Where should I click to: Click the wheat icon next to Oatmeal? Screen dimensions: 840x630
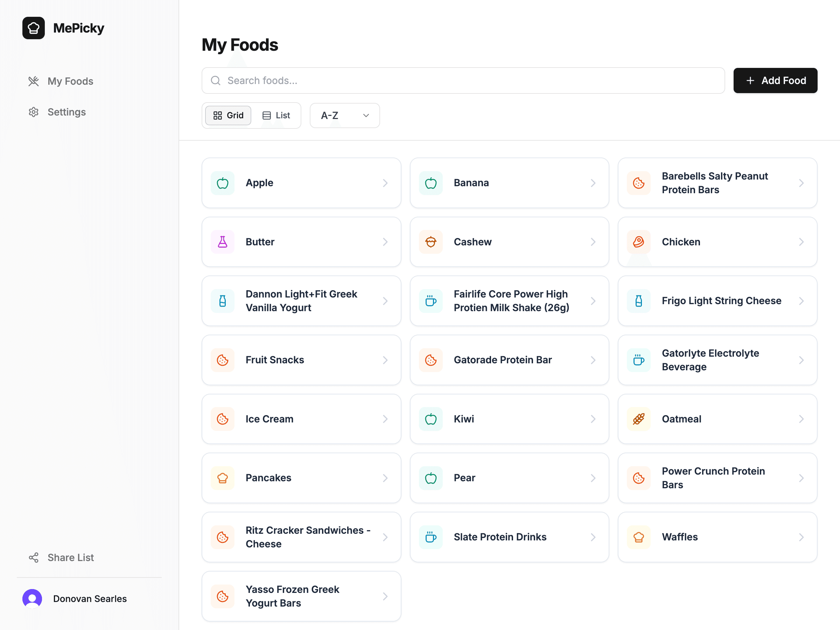pyautogui.click(x=638, y=419)
